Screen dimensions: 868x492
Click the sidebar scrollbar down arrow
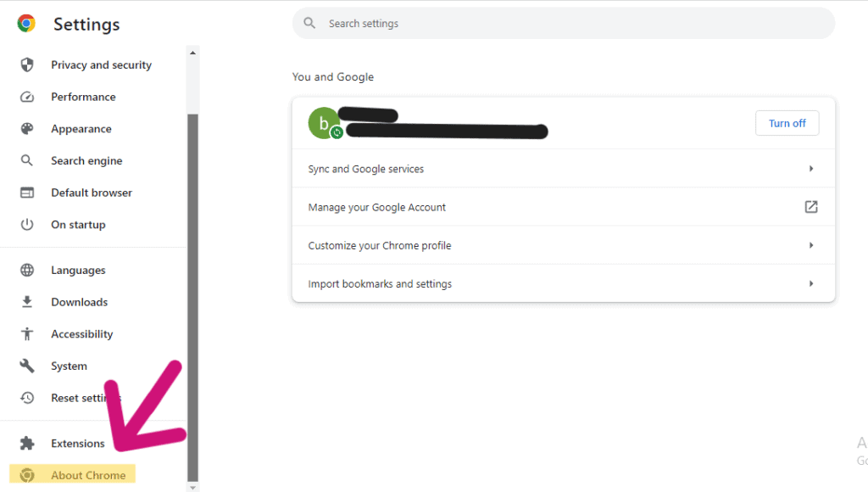192,488
